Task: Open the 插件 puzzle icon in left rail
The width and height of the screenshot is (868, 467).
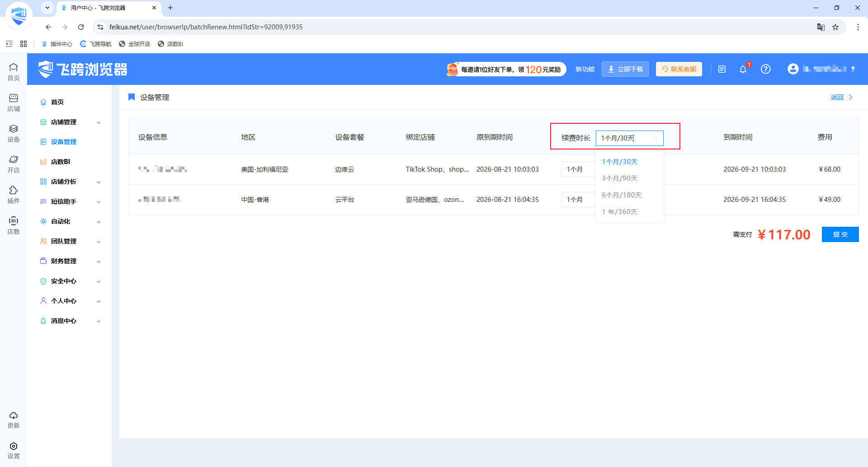Action: pyautogui.click(x=14, y=195)
